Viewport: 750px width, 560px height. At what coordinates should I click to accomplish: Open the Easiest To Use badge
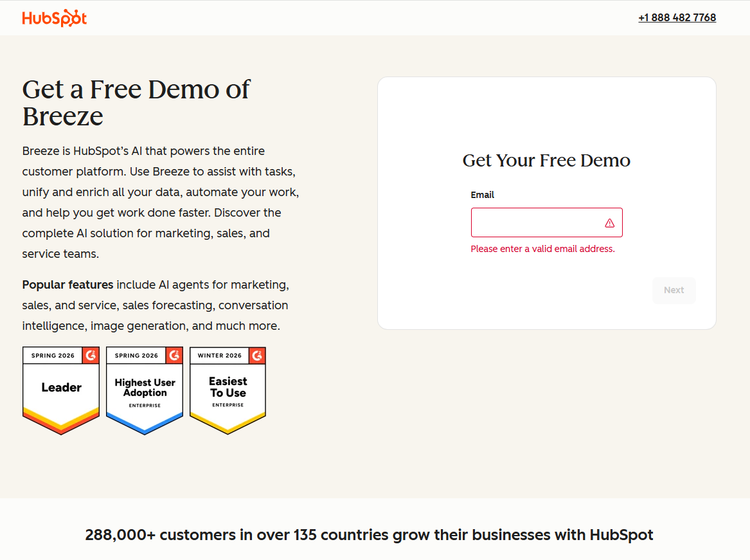coord(228,390)
